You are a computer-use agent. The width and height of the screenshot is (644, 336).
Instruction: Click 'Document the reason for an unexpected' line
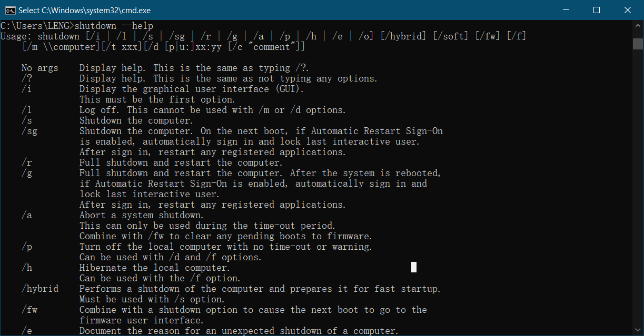(x=239, y=331)
